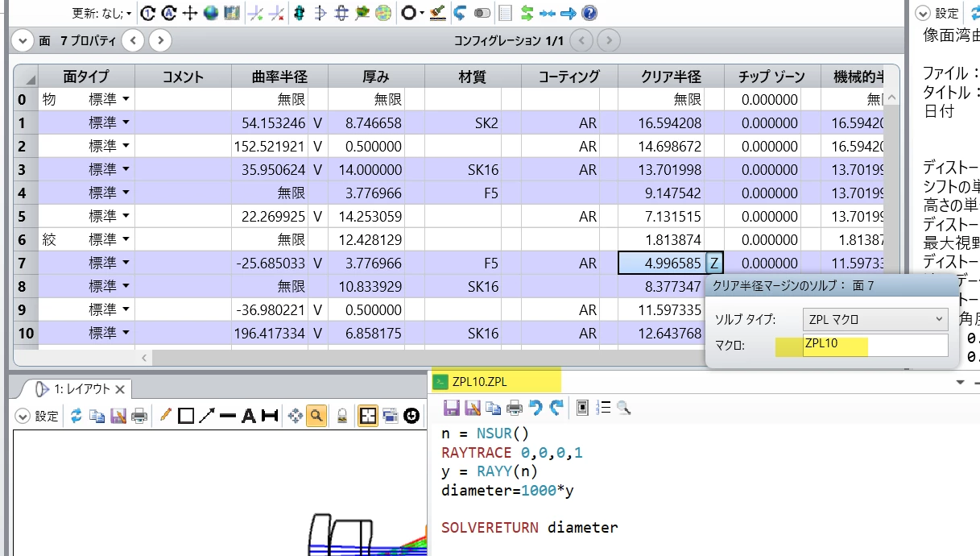Open the 更新: なし update mode dropdown
Image resolution: width=980 pixels, height=556 pixels.
(102, 13)
